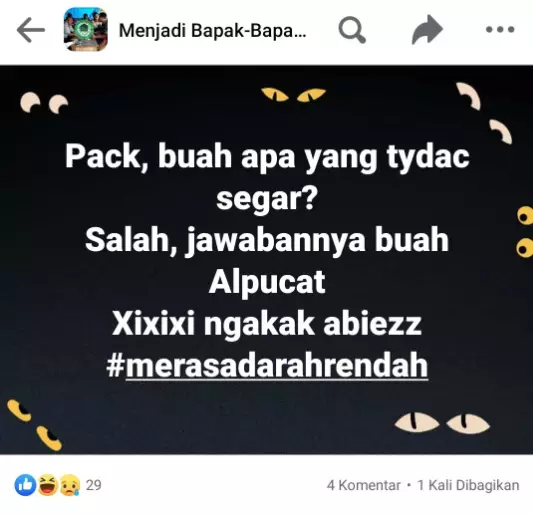View the 29 reactions count
This screenshot has width=533, height=514.
[93, 485]
